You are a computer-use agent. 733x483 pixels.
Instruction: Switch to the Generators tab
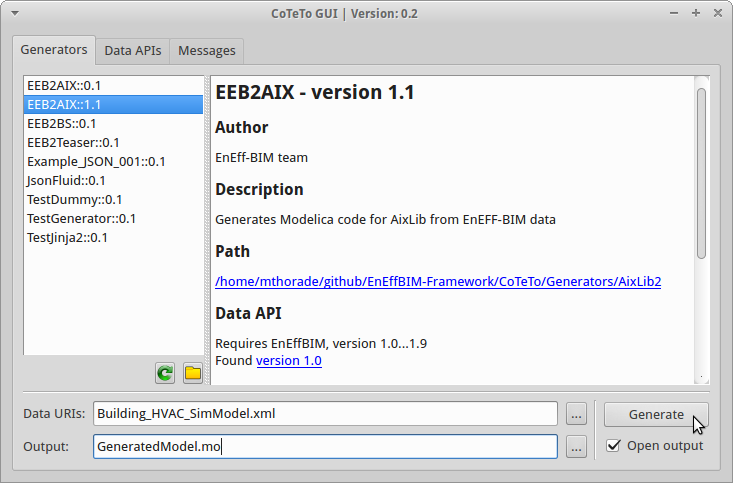click(54, 50)
